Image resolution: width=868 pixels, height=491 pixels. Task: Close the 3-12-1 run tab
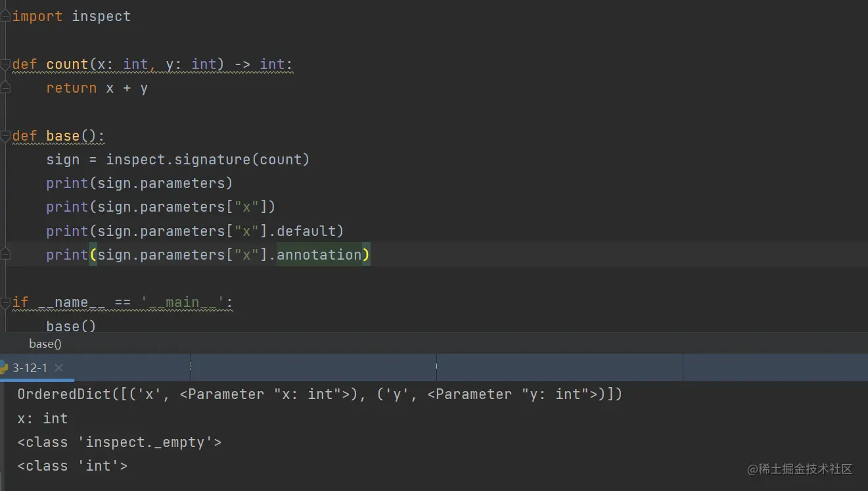pos(58,368)
